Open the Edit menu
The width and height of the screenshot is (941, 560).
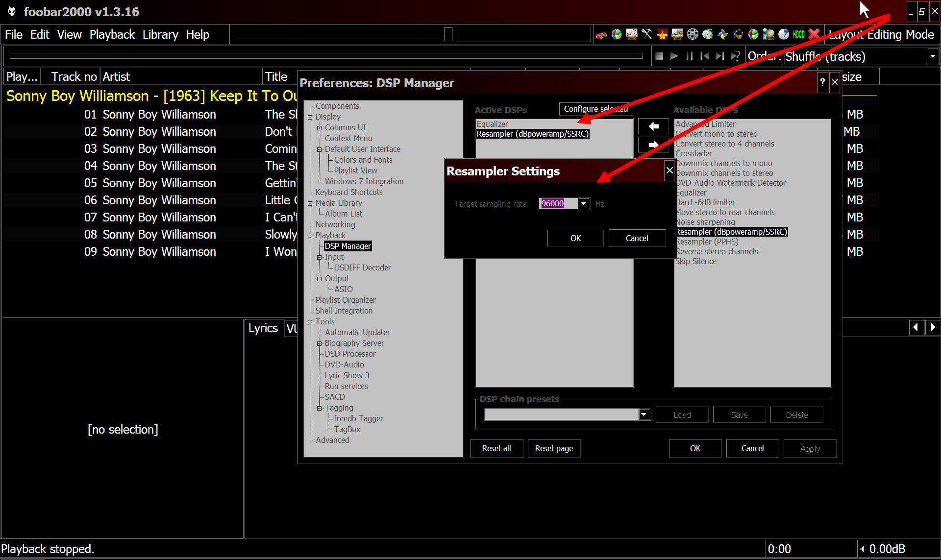tap(40, 35)
